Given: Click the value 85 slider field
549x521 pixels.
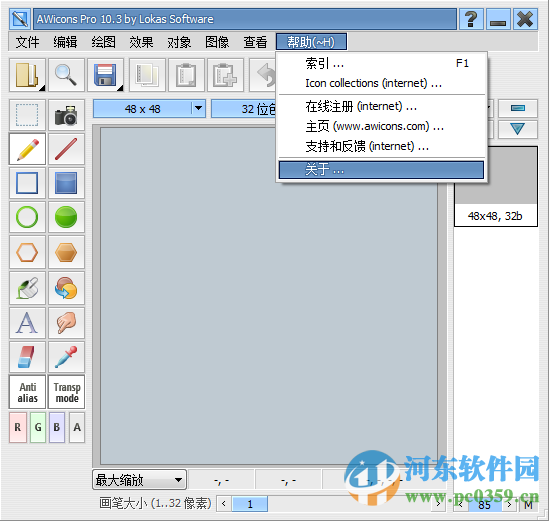Looking at the screenshot, I should coord(484,505).
